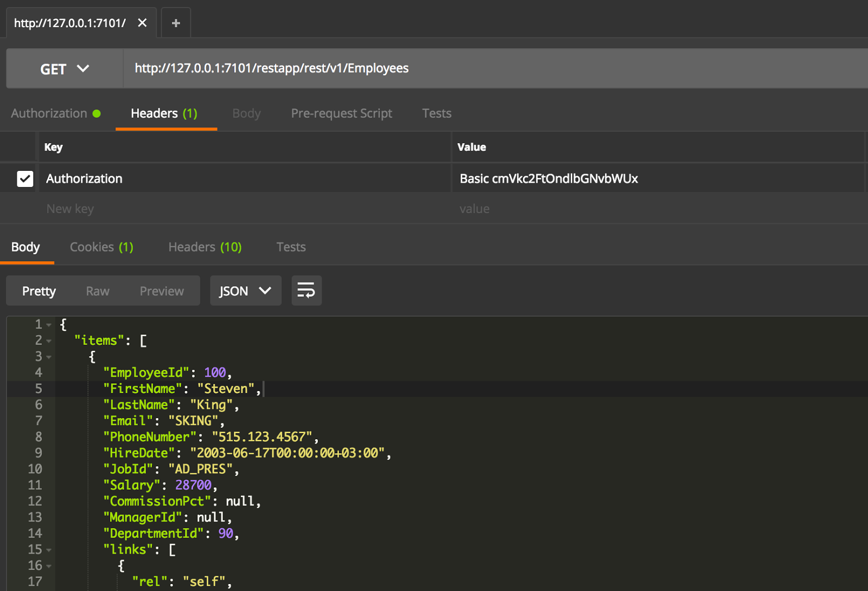Uncheck the Authorization header row

point(25,178)
